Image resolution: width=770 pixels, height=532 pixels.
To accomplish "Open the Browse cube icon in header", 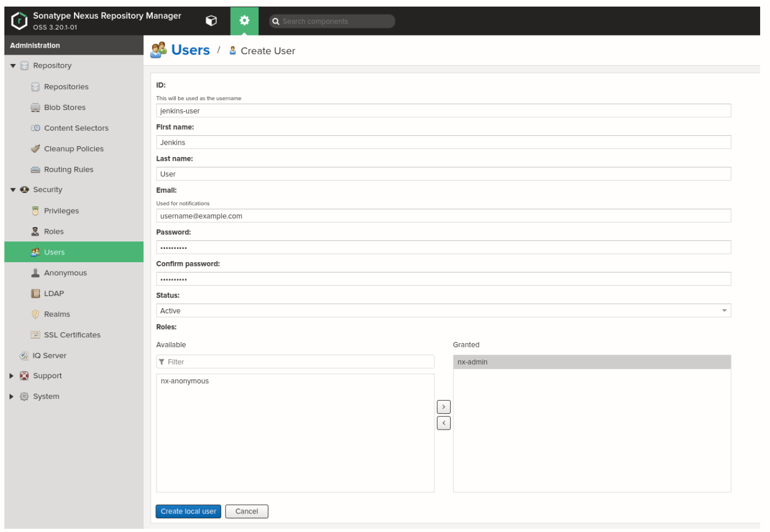I will (x=211, y=21).
